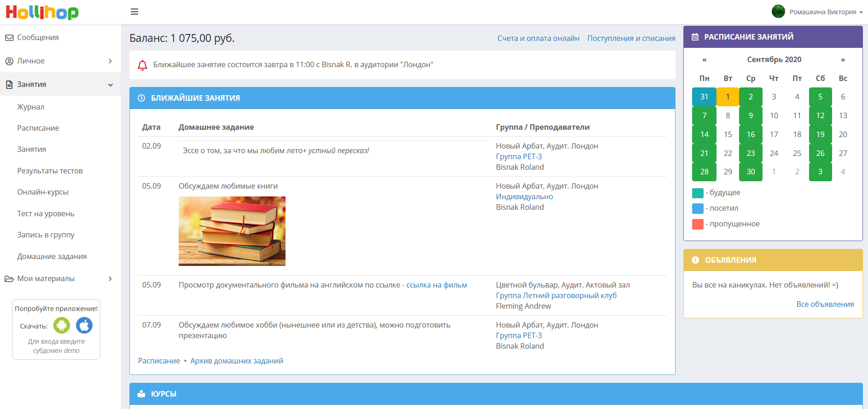Screen dimensions: 868x409
Task: Go to previous month in calendar
Action: [x=705, y=60]
